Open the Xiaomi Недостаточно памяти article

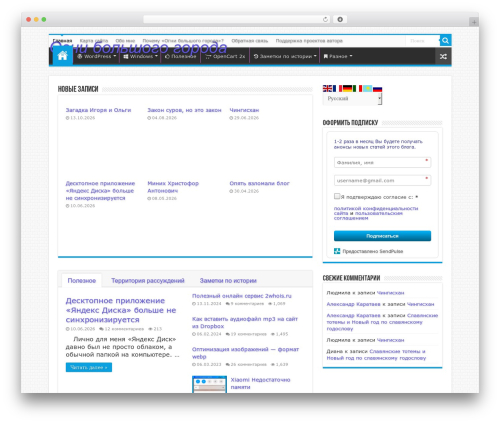point(260,383)
